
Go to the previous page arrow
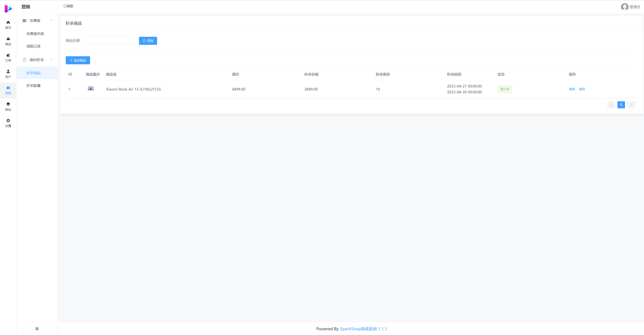[x=611, y=105]
